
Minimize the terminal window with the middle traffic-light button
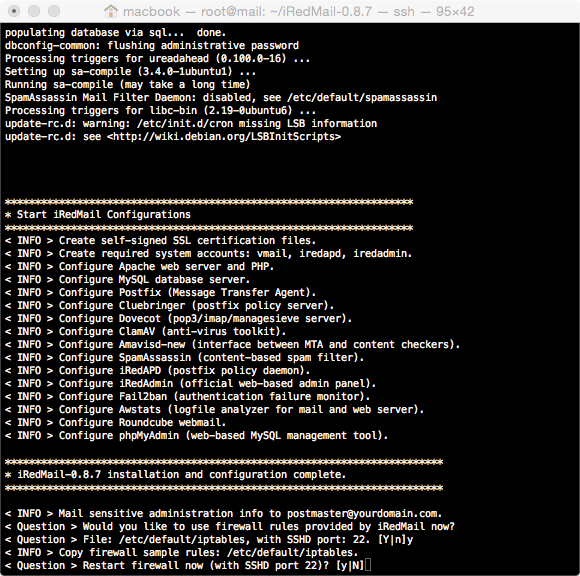(34, 11)
